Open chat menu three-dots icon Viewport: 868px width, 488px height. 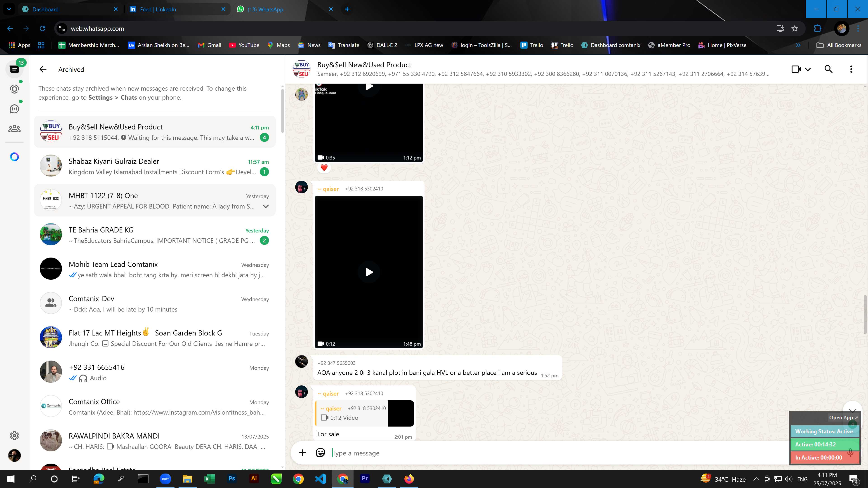click(x=851, y=69)
